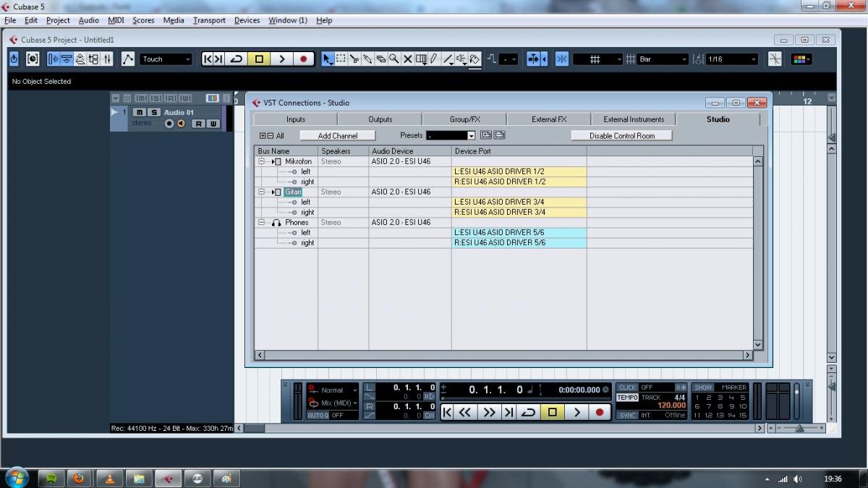Click Stop in the top toolbar

pos(259,59)
